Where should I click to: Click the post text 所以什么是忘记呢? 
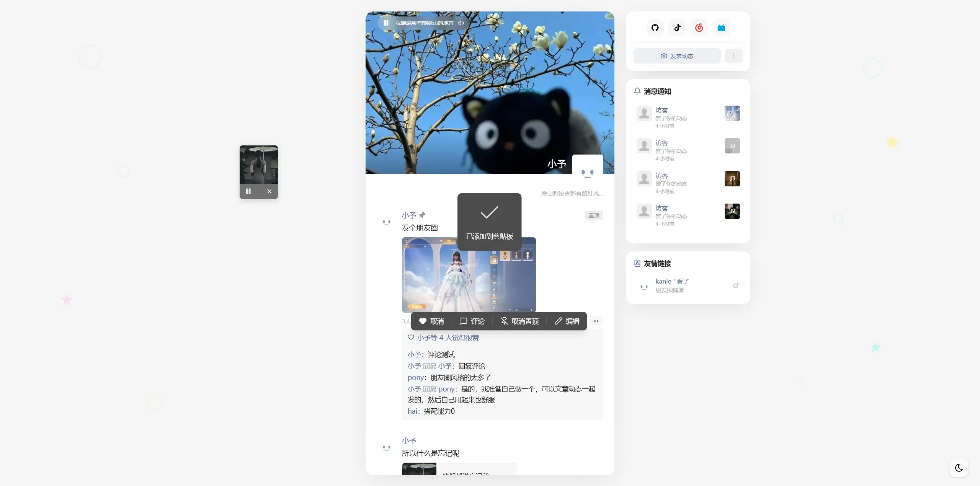click(430, 453)
